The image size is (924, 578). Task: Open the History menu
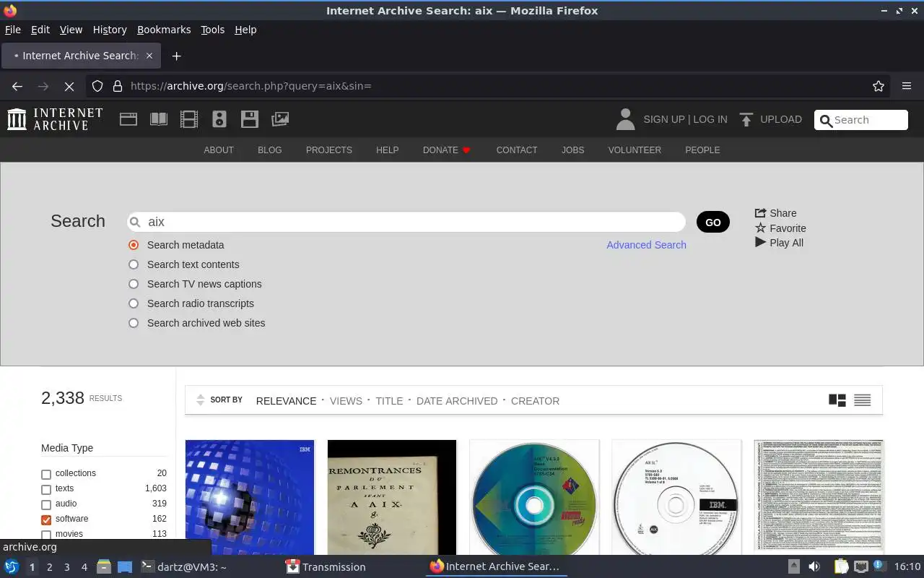tap(110, 30)
